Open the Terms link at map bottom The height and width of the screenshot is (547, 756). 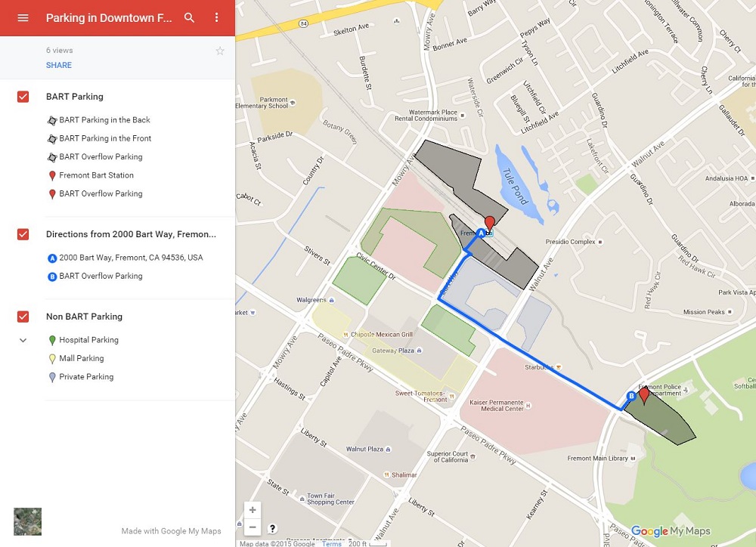coord(332,544)
